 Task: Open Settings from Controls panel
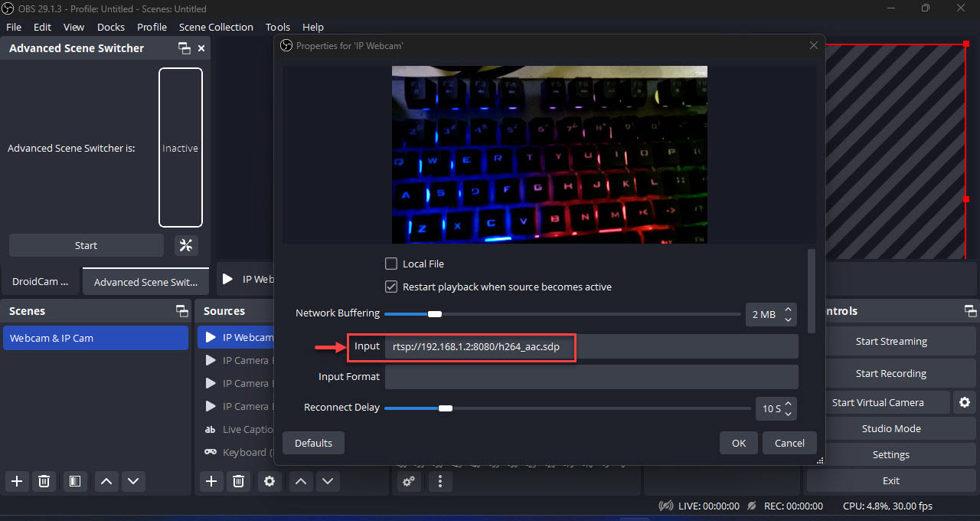[x=891, y=454]
